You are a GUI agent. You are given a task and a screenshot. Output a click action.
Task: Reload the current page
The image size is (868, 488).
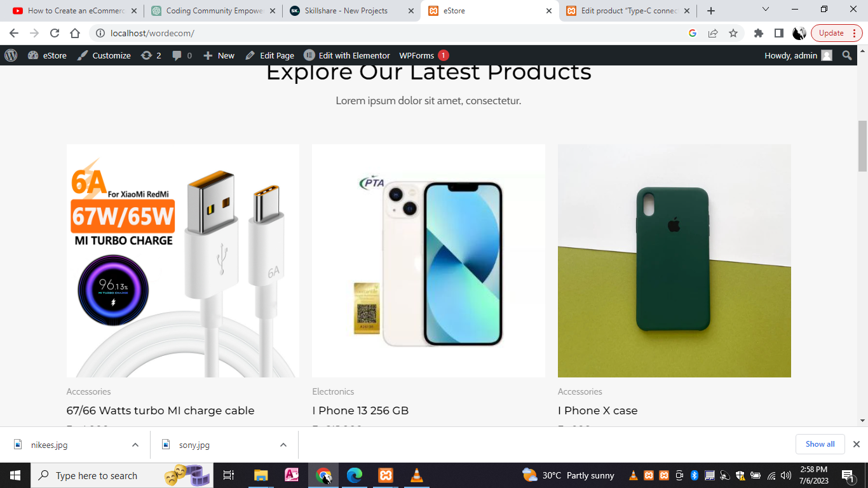point(55,33)
